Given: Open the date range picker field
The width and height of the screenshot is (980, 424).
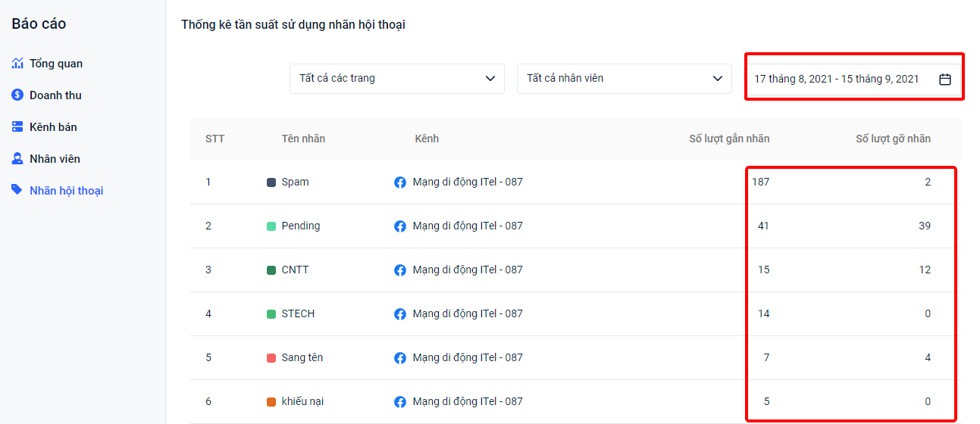Looking at the screenshot, I should tap(837, 79).
